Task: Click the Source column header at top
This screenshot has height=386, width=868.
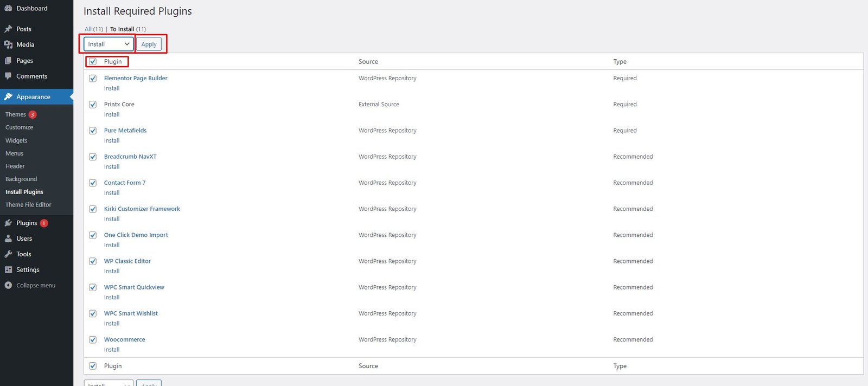Action: (x=368, y=62)
